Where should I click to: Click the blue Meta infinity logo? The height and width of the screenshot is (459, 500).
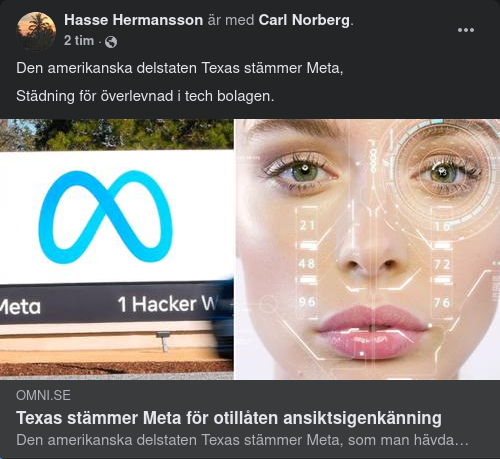tap(106, 217)
